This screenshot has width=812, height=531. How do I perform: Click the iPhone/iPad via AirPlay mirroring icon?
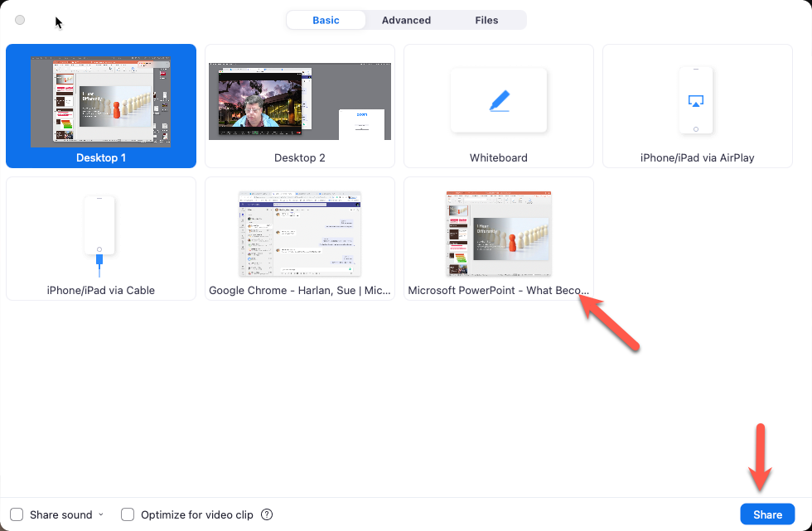(x=697, y=99)
